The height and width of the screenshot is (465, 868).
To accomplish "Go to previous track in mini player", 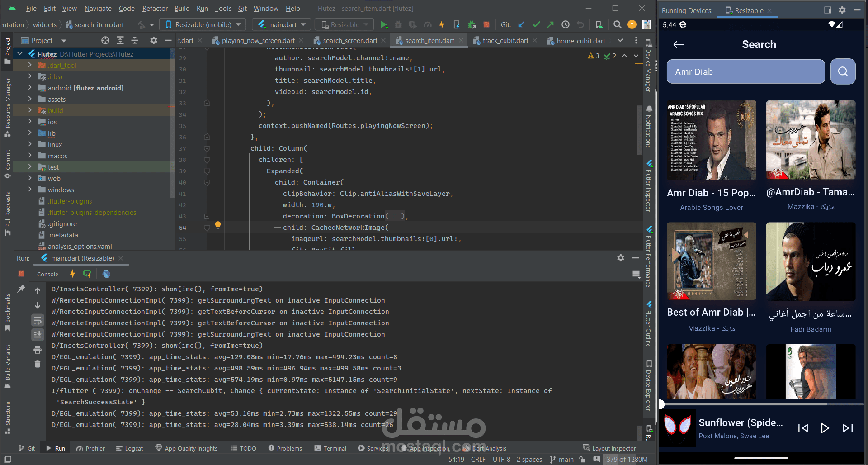I will 803,428.
